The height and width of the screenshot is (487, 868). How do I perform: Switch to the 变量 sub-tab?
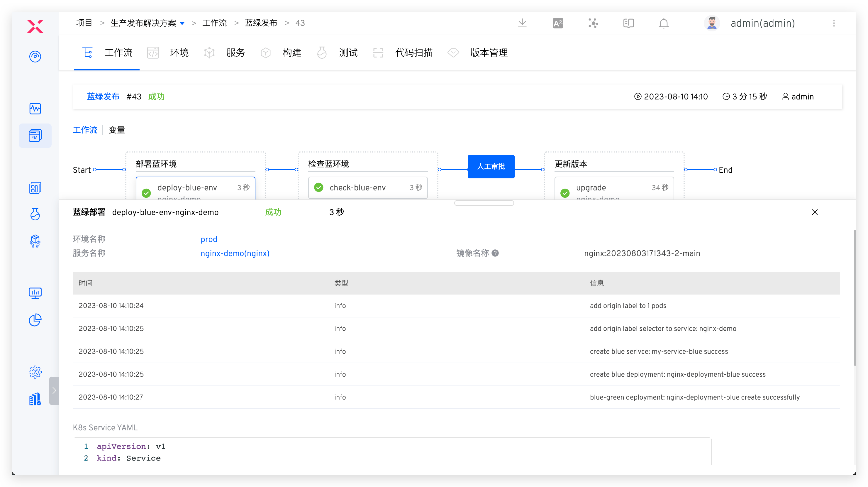tap(117, 130)
